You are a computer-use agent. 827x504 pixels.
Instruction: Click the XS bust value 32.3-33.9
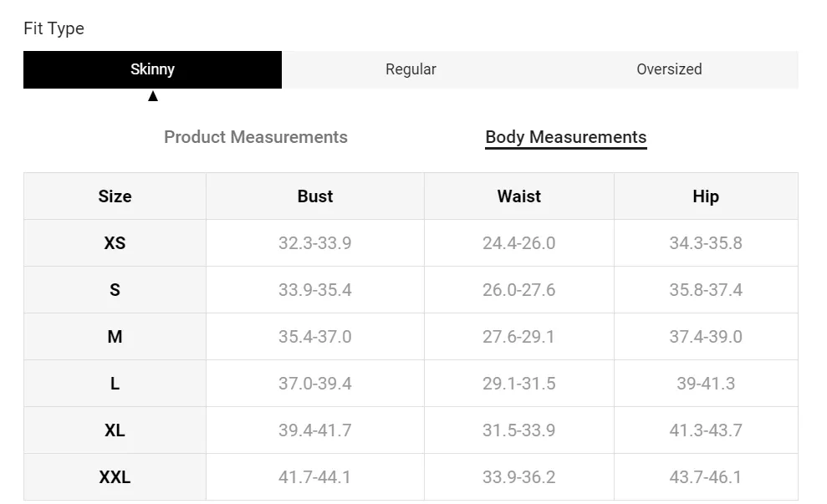click(315, 243)
